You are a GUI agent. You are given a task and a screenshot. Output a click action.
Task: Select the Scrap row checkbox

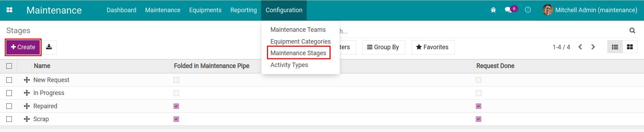coord(9,119)
